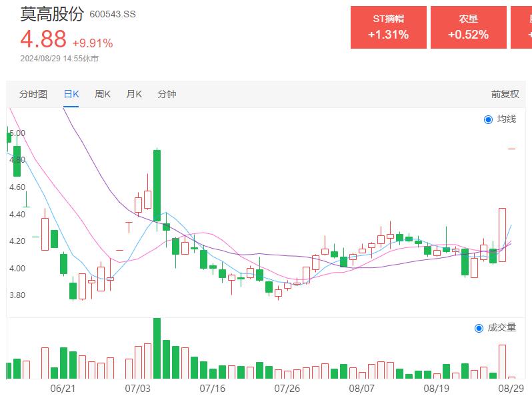The height and width of the screenshot is (398, 532).
Task: Open the 农垦 +0.52% sector tile
Action: [468, 27]
